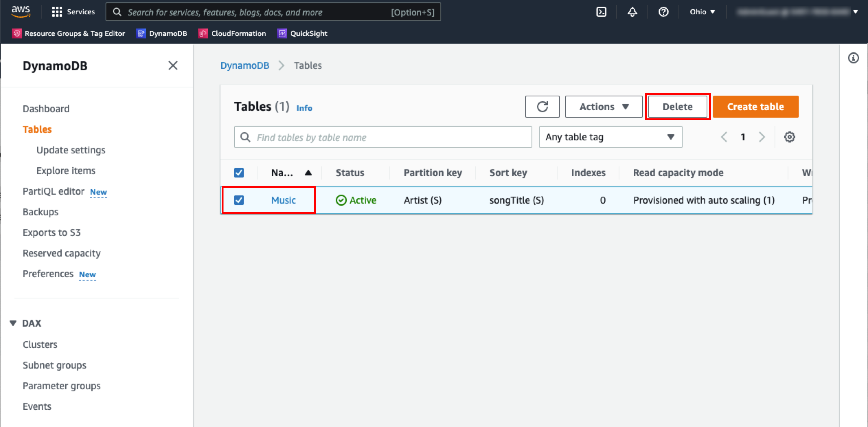Image resolution: width=868 pixels, height=427 pixels.
Task: Click the DynamoDB breadcrumb link
Action: pyautogui.click(x=245, y=65)
